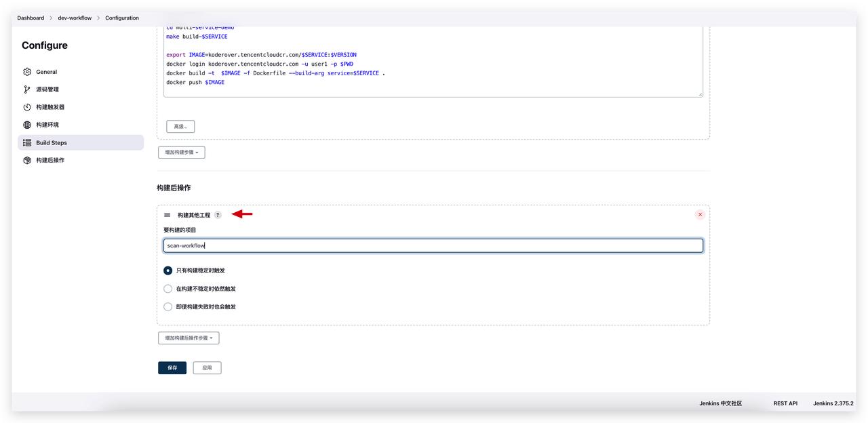The image size is (868, 423).
Task: Click the help question mark beside 构建其他工程
Action: coord(218,215)
